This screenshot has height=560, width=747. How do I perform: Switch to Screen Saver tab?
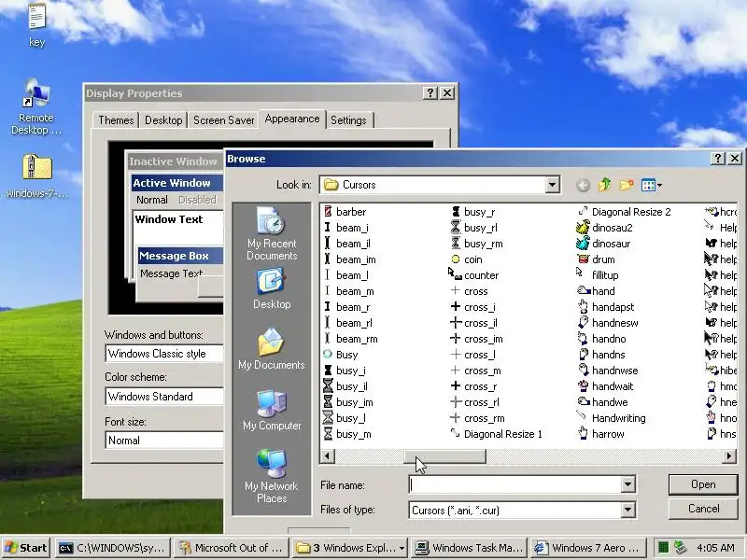[x=223, y=120]
